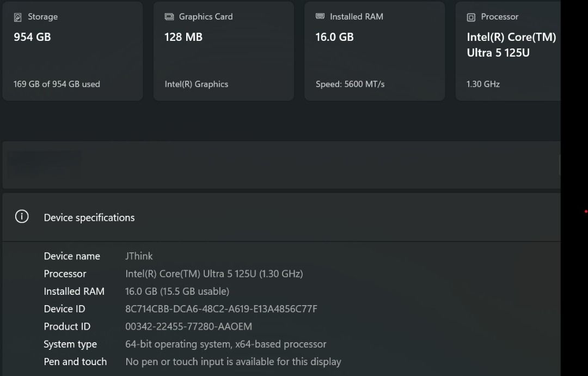The width and height of the screenshot is (588, 376).
Task: Click the 1.30 GHz speed in Processor card
Action: coord(483,84)
